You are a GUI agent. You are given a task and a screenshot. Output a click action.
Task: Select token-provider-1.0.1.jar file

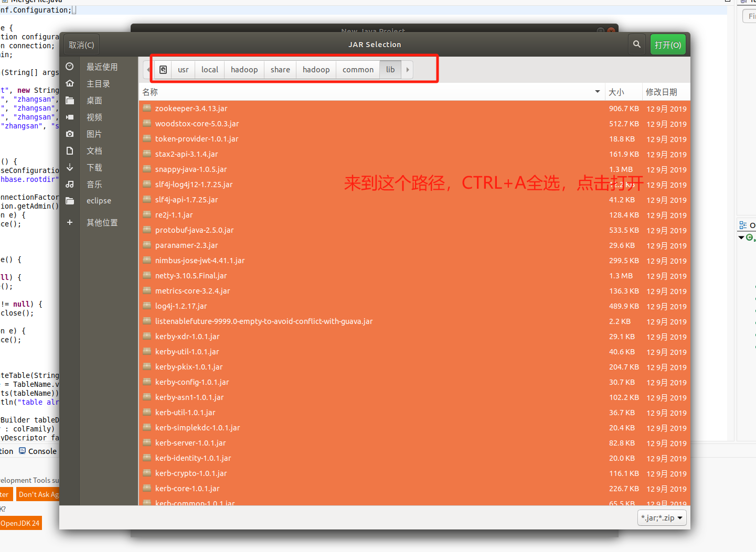click(x=414, y=139)
